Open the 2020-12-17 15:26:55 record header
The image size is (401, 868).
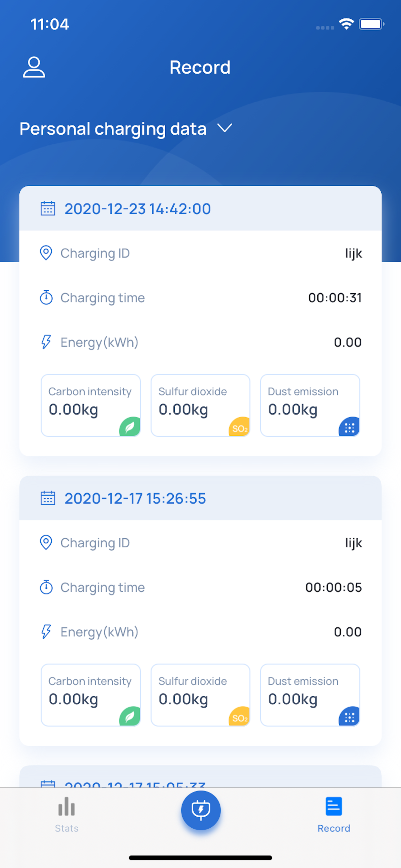tap(200, 498)
